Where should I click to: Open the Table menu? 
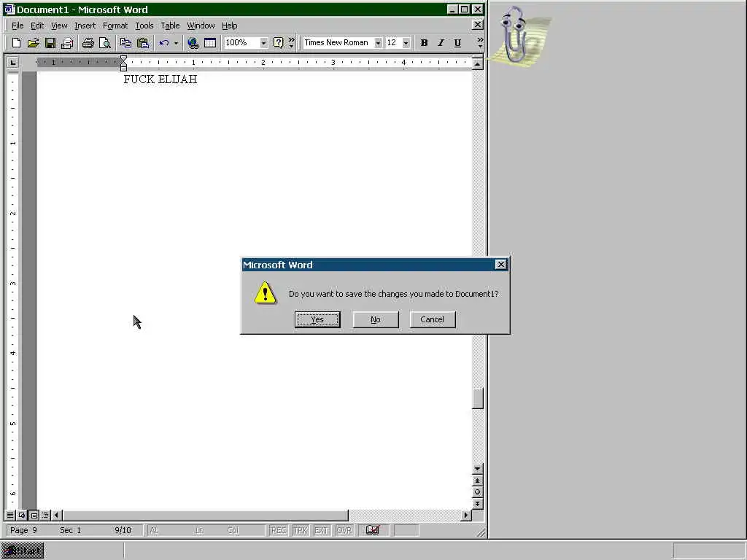click(x=170, y=26)
